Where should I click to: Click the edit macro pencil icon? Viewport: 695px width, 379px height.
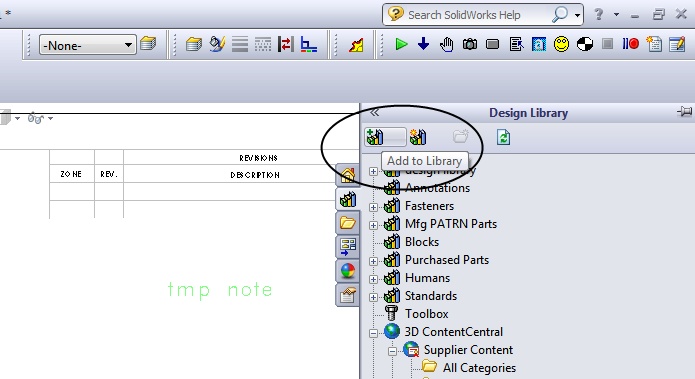pyautogui.click(x=677, y=44)
